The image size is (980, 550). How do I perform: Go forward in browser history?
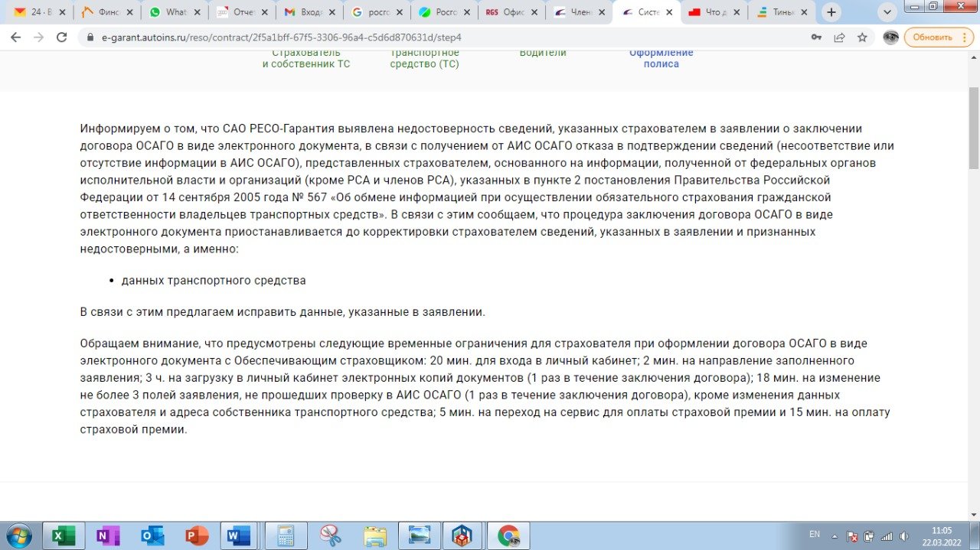[38, 37]
